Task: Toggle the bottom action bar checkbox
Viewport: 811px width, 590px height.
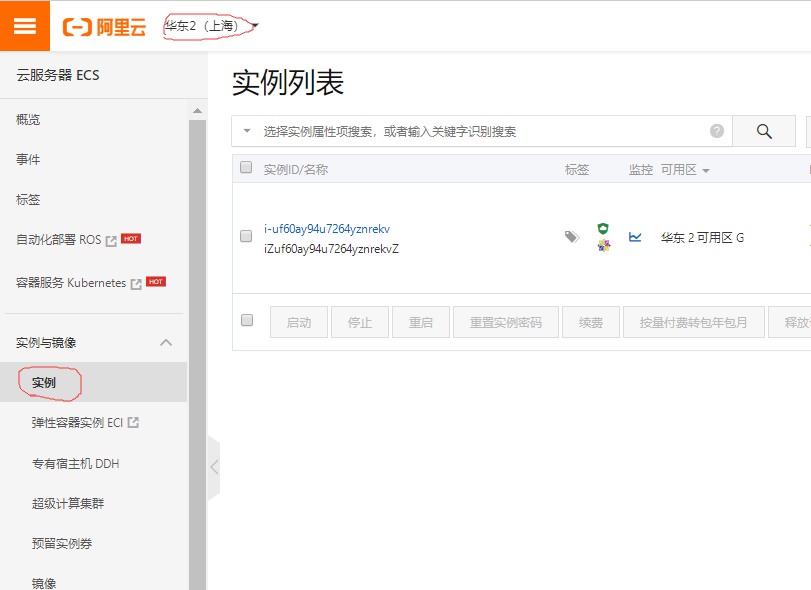Action: (247, 320)
